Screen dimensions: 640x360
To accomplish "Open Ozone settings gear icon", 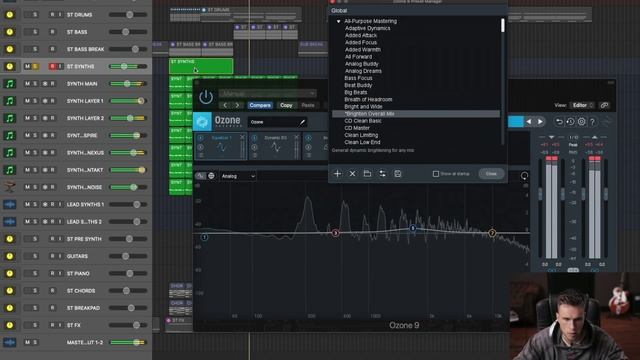I will 581,122.
